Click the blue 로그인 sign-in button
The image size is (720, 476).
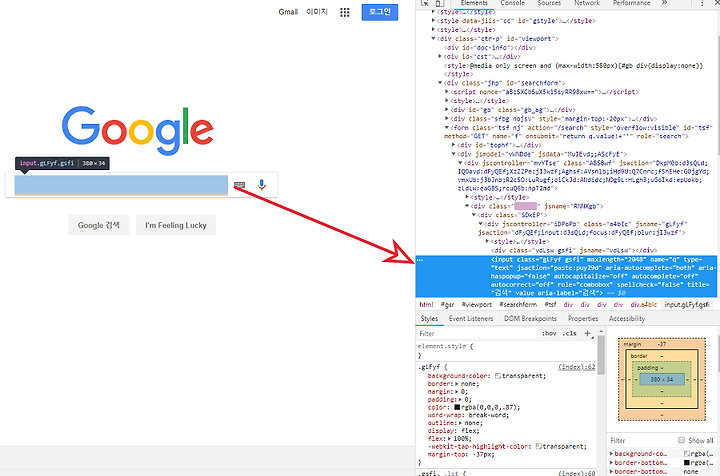point(380,12)
